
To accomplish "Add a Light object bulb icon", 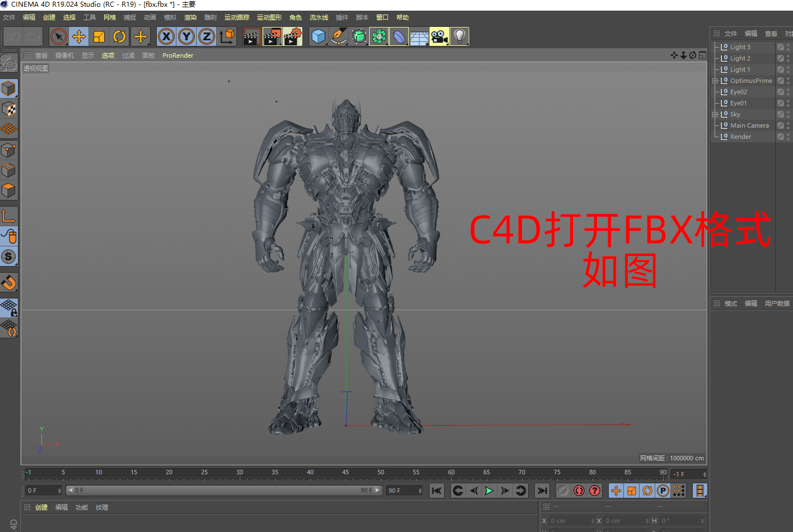I will [x=459, y=37].
